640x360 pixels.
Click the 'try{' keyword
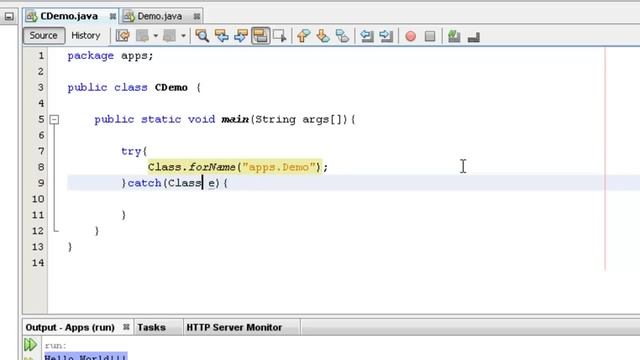tap(134, 151)
